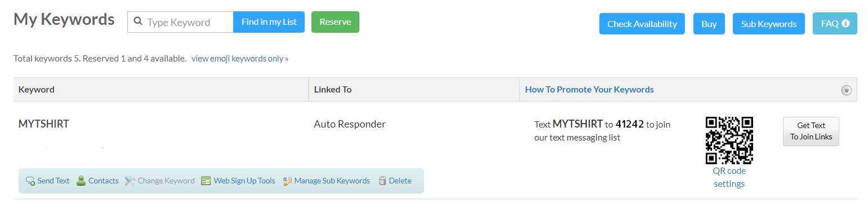This screenshot has height=215, width=868.
Task: Click the Delete trash can icon
Action: coord(382,181)
